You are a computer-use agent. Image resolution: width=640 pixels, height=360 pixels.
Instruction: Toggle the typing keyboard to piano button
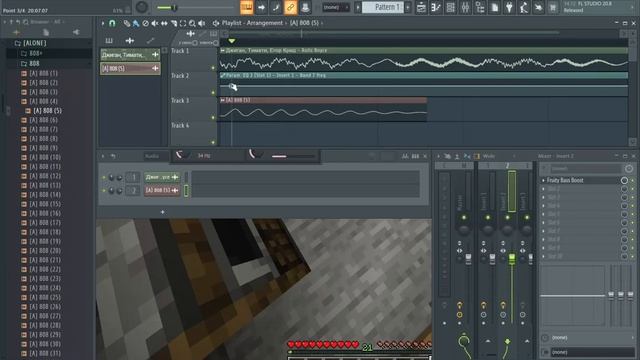247,7
